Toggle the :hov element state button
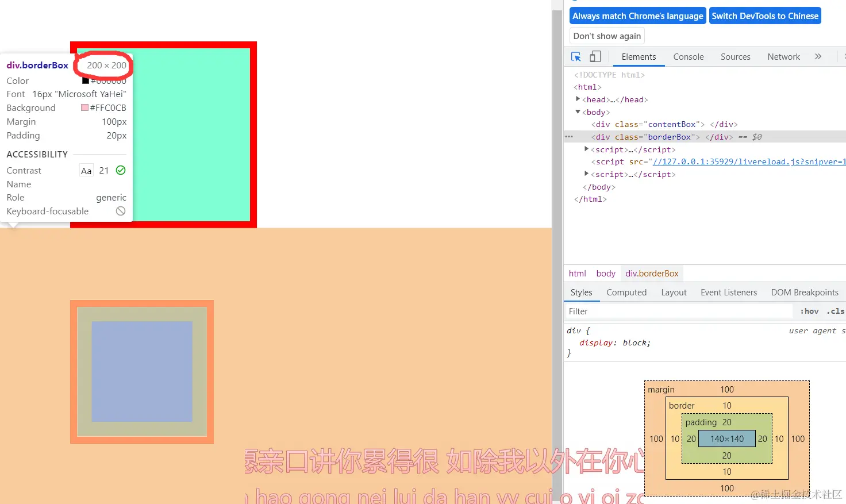Image resolution: width=846 pixels, height=504 pixels. [x=809, y=311]
